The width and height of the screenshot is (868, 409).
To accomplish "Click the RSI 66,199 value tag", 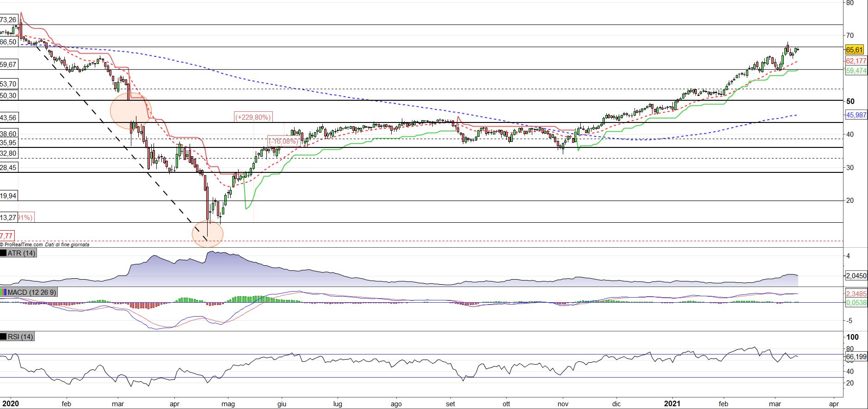I will click(x=856, y=357).
